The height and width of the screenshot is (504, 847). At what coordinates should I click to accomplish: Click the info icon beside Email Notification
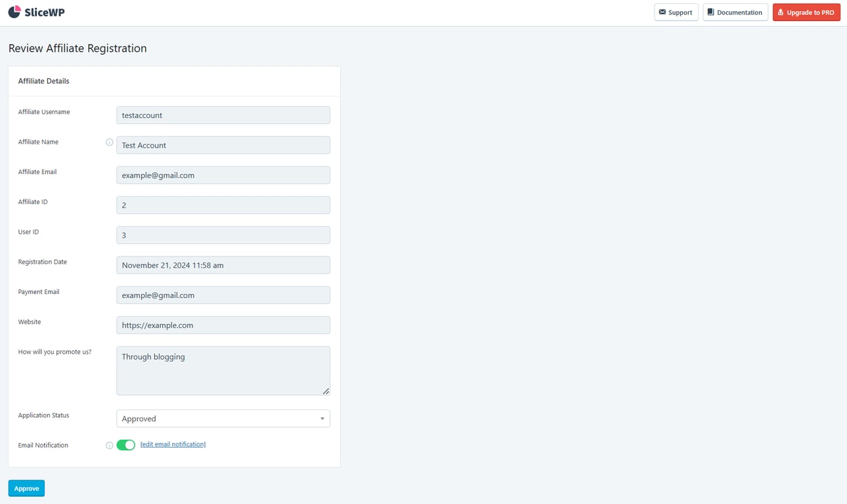tap(109, 445)
